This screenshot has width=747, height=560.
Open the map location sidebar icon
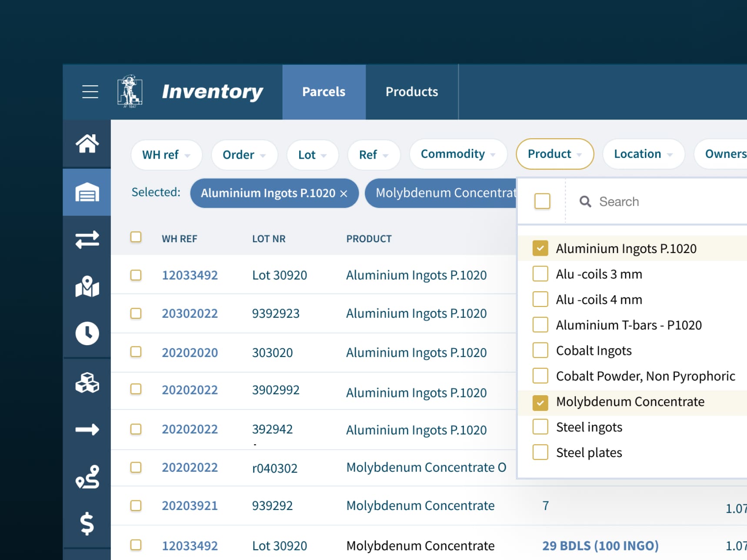tap(87, 287)
